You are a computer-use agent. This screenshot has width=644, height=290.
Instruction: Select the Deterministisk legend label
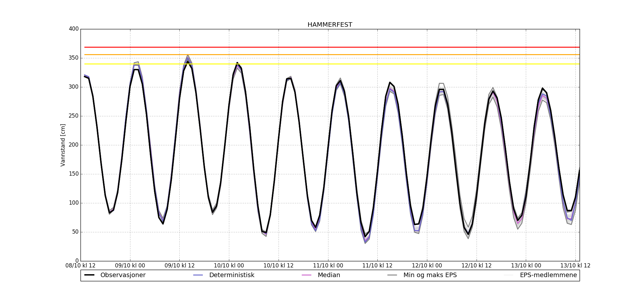(x=232, y=275)
